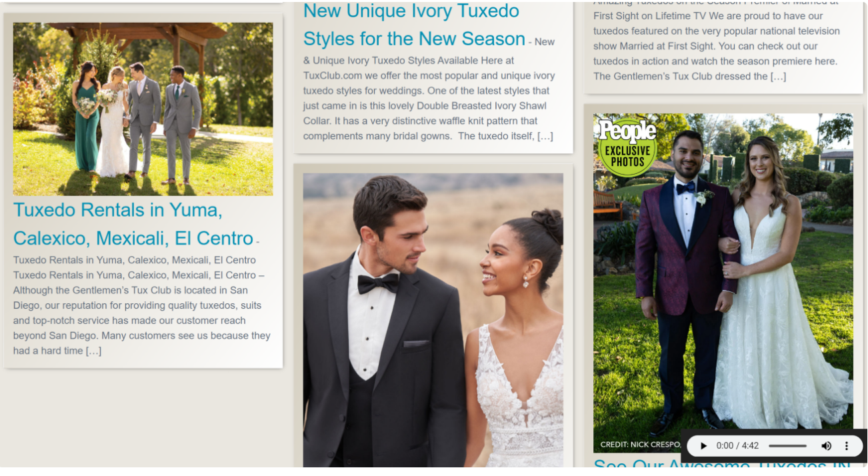Viewport: 868px width, 476px height.
Task: Expand the Married at First Sight excerpt's [...] ellipsis
Action: [777, 76]
